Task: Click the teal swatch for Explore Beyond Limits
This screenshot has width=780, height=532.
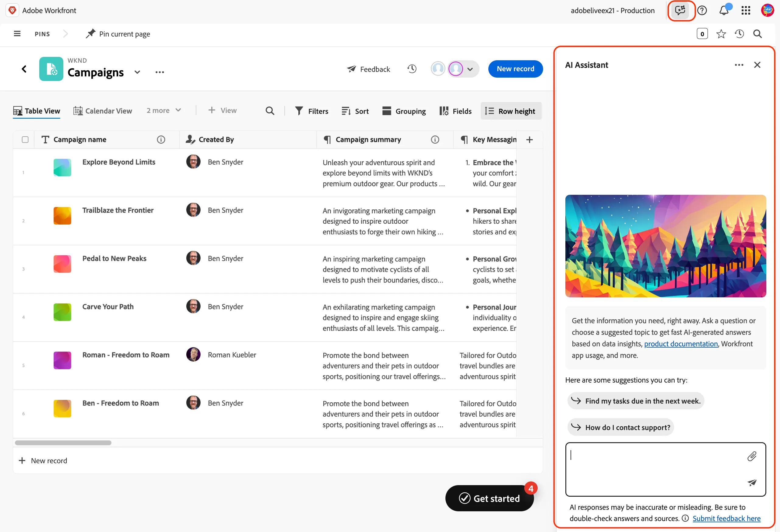Action: 62,167
